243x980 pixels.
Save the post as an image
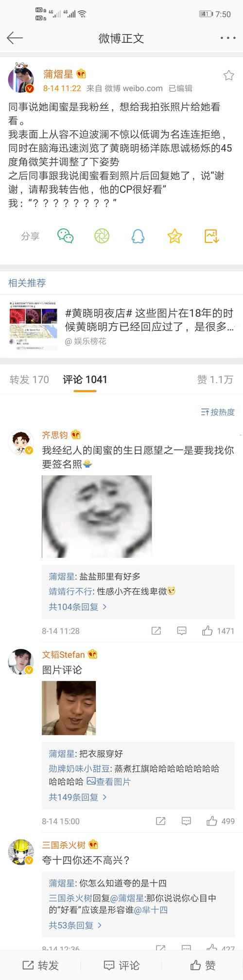point(212,236)
